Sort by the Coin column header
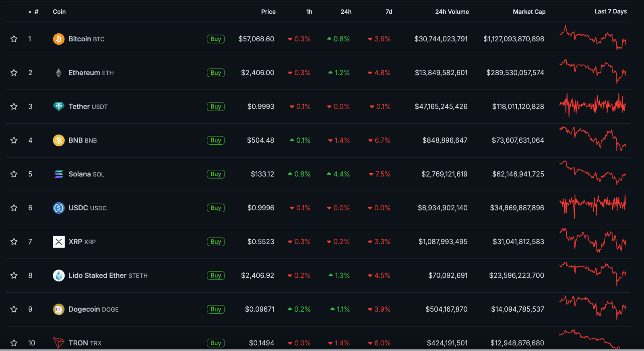The height and width of the screenshot is (351, 644). tap(59, 12)
